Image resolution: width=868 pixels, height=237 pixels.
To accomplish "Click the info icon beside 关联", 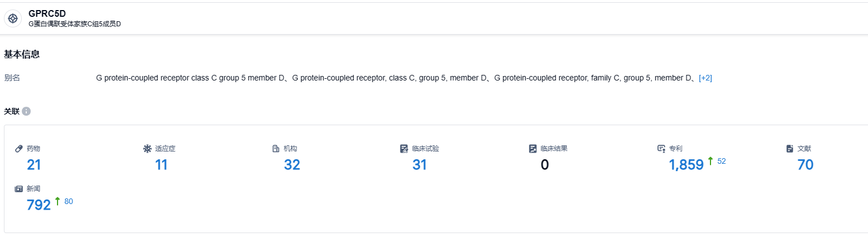I will pyautogui.click(x=26, y=111).
